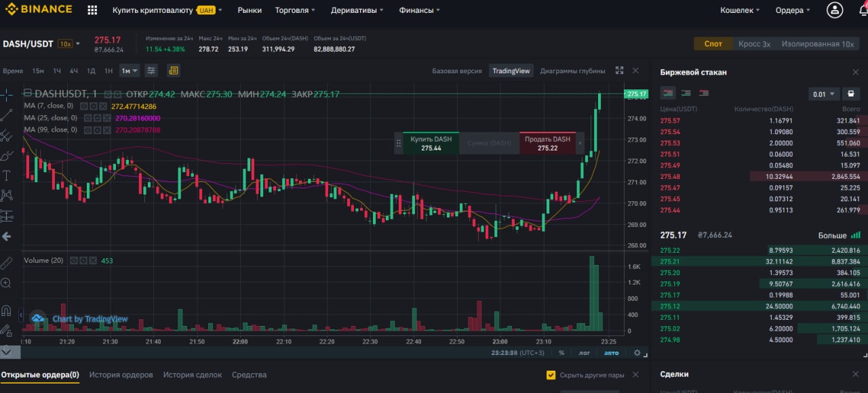Select the forecast position tool
The width and height of the screenshot is (868, 393).
click(7, 216)
